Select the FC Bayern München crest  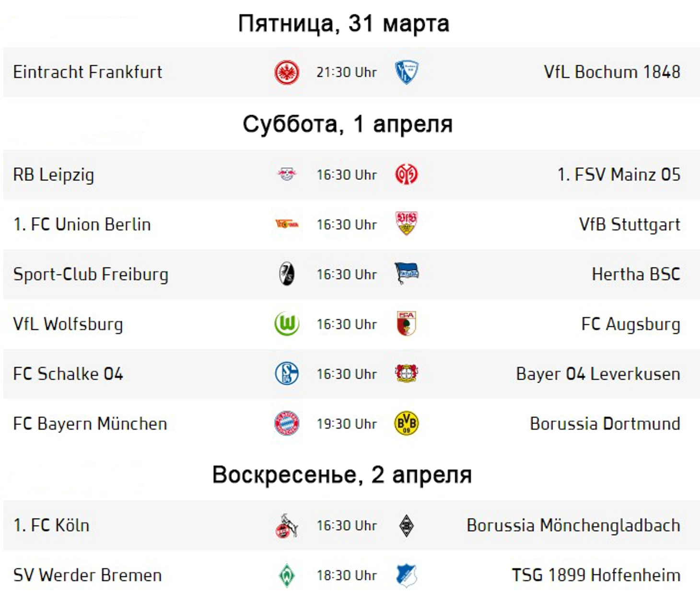click(287, 424)
